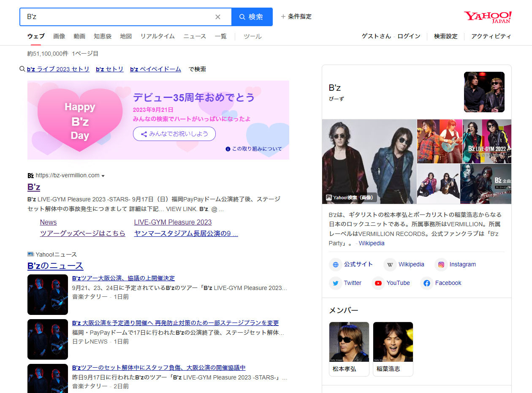
Task: Open the アクティビティ link
Action: coord(491,36)
